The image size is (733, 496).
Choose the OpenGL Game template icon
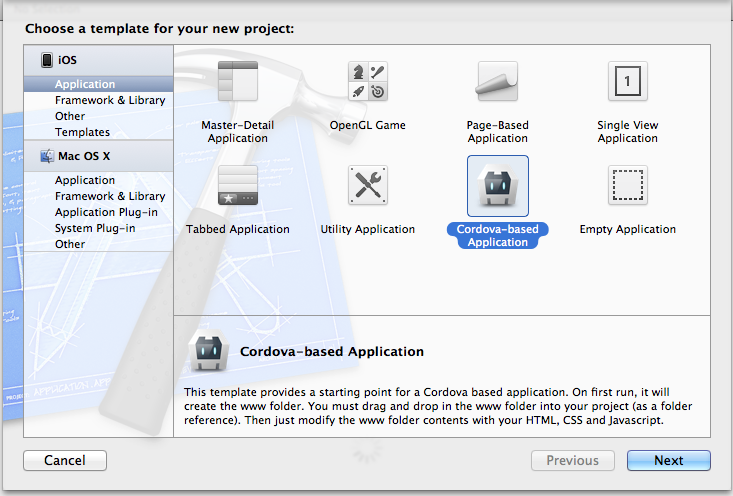pyautogui.click(x=367, y=81)
